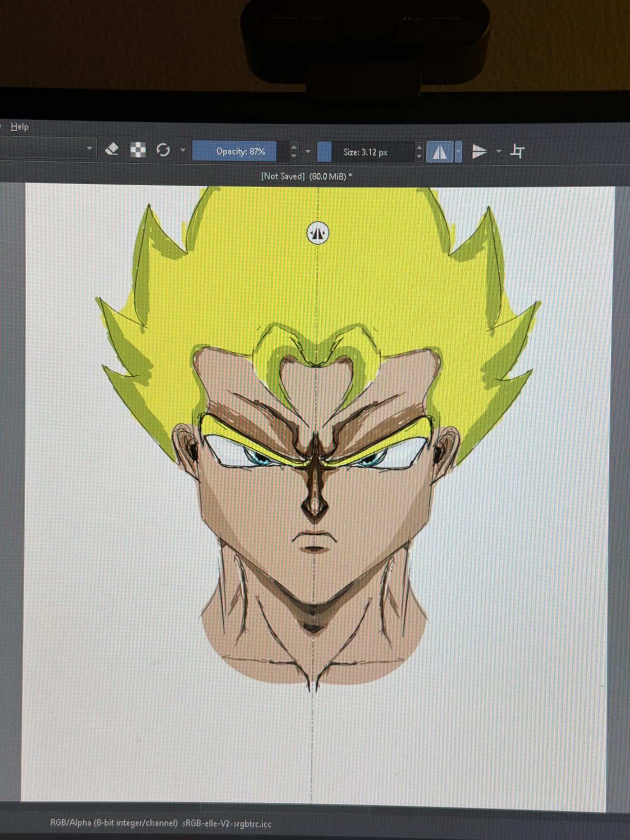The height and width of the screenshot is (840, 630).
Task: Toggle eraser mode icon
Action: [x=112, y=149]
